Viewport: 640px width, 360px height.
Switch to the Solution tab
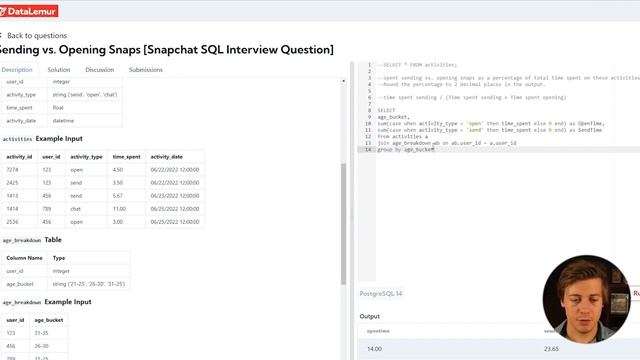click(x=59, y=70)
